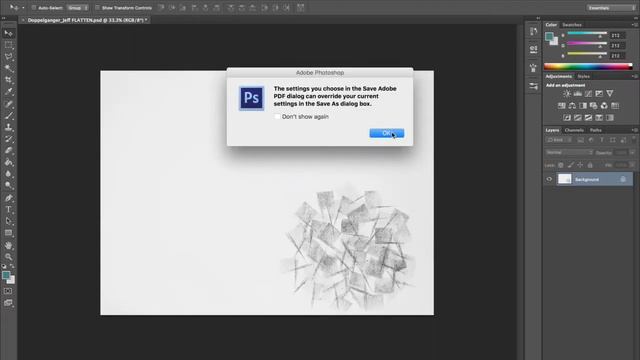This screenshot has width=640, height=360.
Task: Enable Auto-Select checkbox in options bar
Action: click(34, 8)
